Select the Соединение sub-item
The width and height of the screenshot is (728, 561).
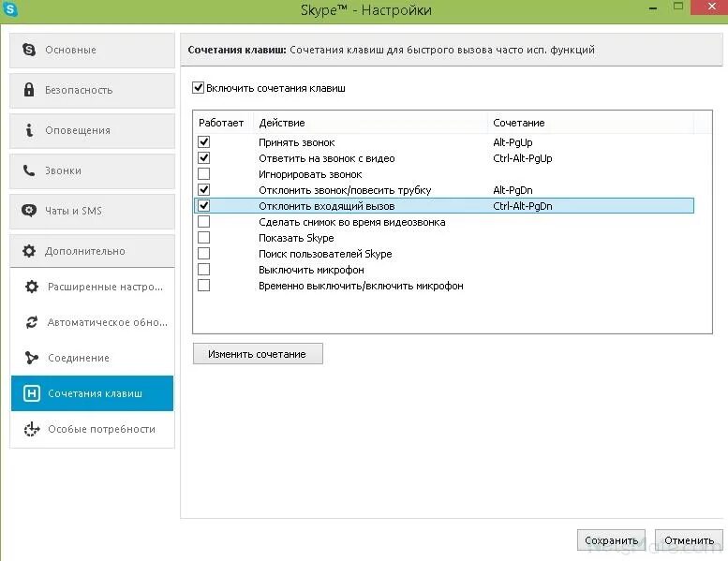[x=92, y=358]
